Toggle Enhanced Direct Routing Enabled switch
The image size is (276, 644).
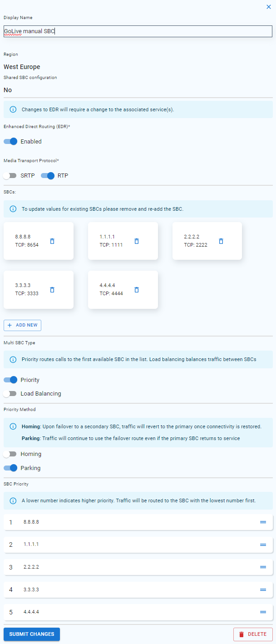10,141
